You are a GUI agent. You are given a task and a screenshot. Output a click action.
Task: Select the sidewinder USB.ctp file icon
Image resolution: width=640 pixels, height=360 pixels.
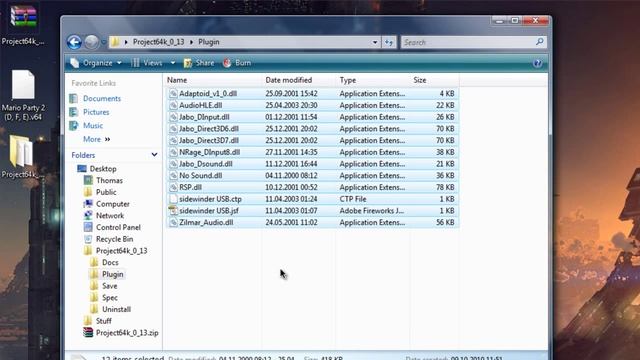(173, 199)
